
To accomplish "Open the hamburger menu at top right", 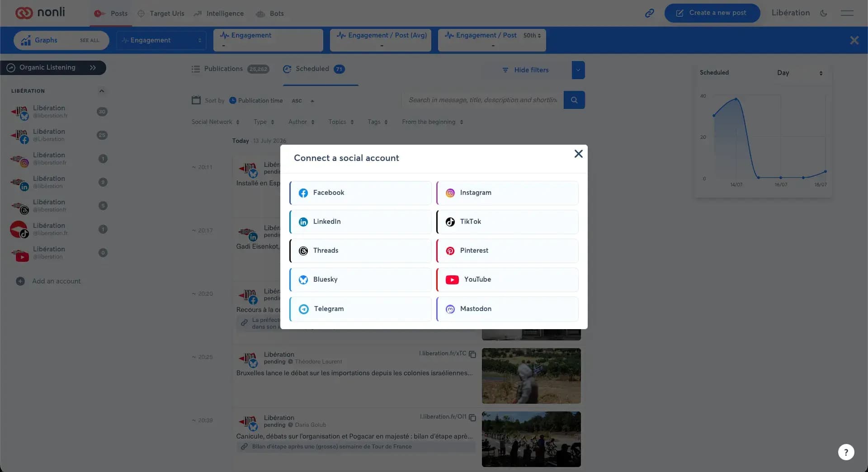I will pyautogui.click(x=847, y=14).
